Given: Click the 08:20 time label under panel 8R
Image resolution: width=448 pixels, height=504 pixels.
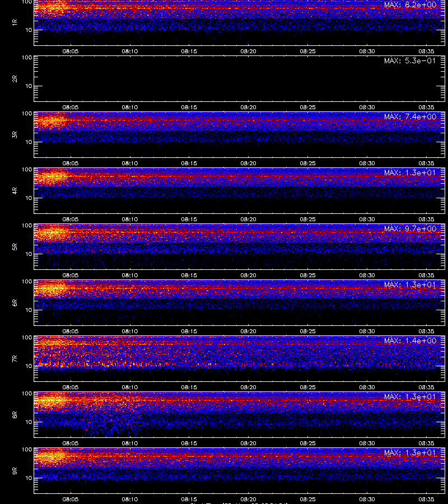Looking at the screenshot, I should [x=249, y=444].
